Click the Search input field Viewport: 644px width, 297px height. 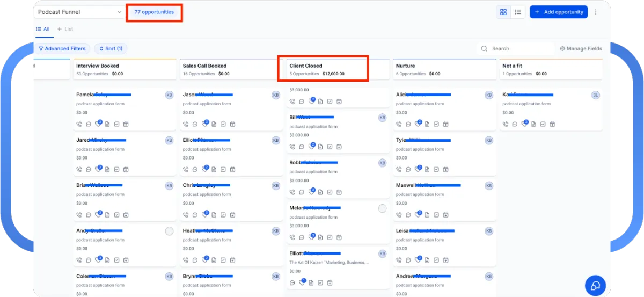pyautogui.click(x=518, y=48)
